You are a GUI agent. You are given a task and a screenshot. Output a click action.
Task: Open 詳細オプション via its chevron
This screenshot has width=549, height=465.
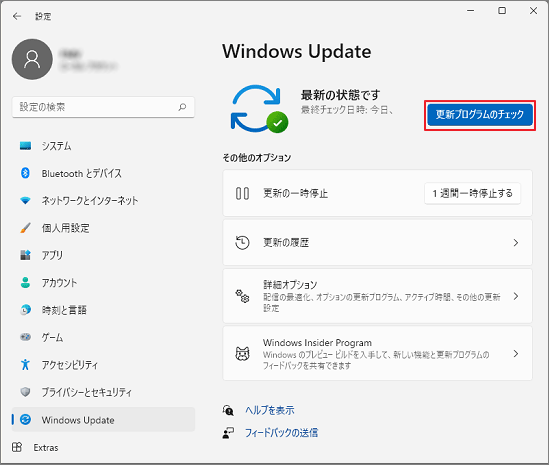(x=515, y=296)
